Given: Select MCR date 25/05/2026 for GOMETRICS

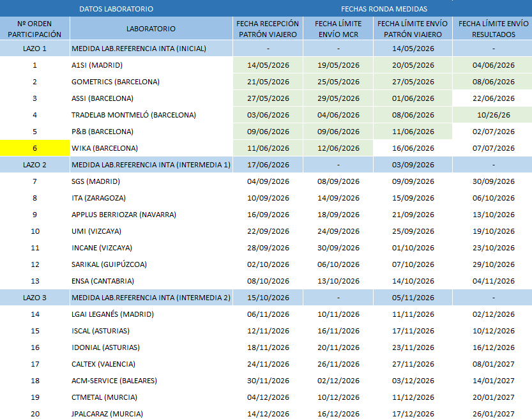Looking at the screenshot, I should point(338,82).
